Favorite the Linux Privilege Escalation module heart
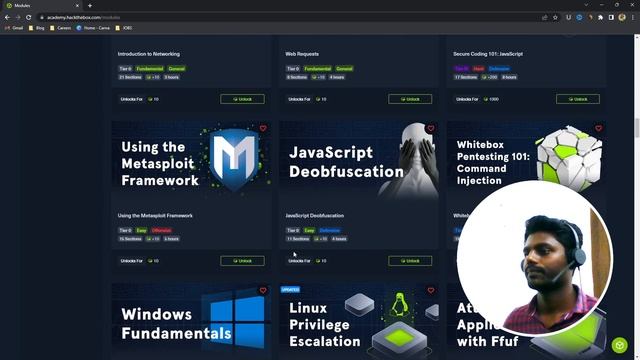The width and height of the screenshot is (640, 360). point(431,290)
